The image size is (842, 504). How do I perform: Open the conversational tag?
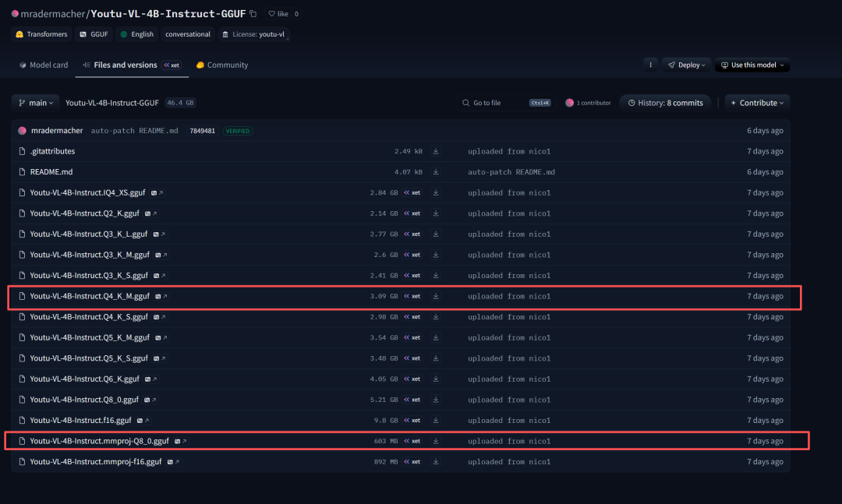click(187, 34)
